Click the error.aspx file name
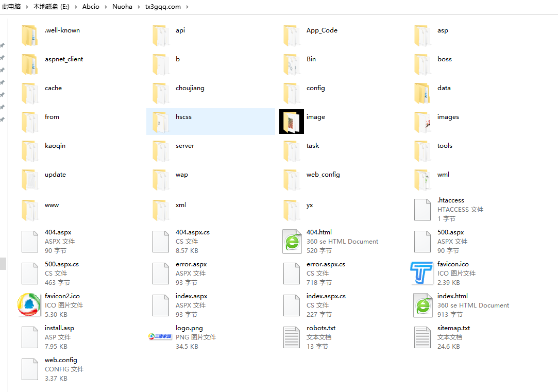The image size is (558, 392). [191, 264]
